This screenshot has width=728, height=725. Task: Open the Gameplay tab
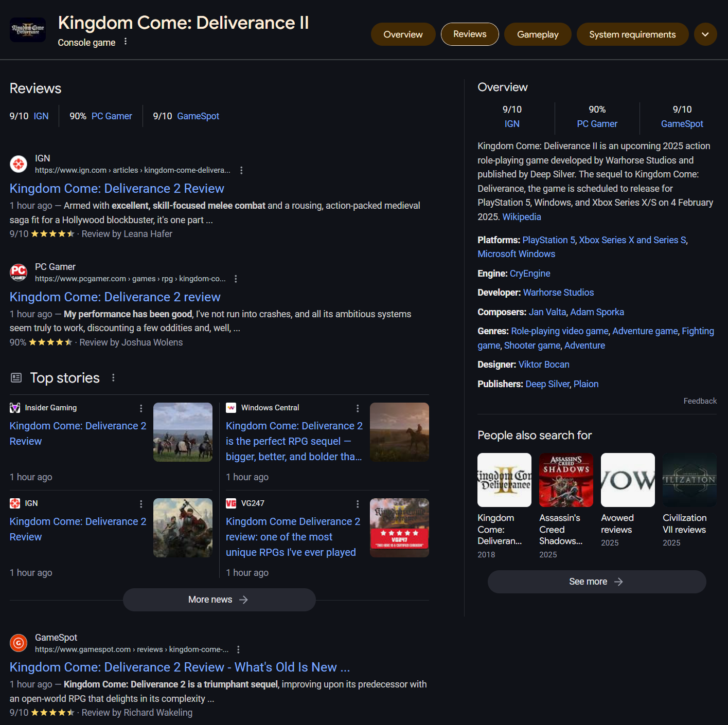(x=538, y=34)
